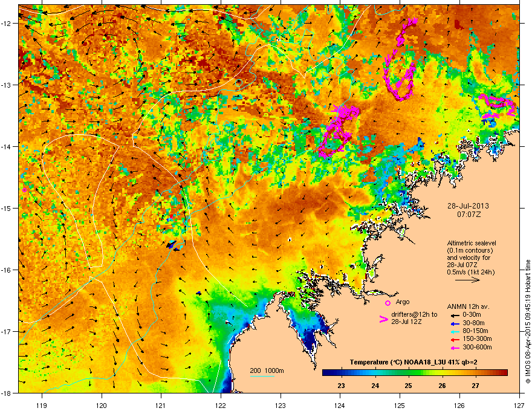Select the black 0-30m arrow in the legend
The height and width of the screenshot is (411, 532).
click(455, 316)
